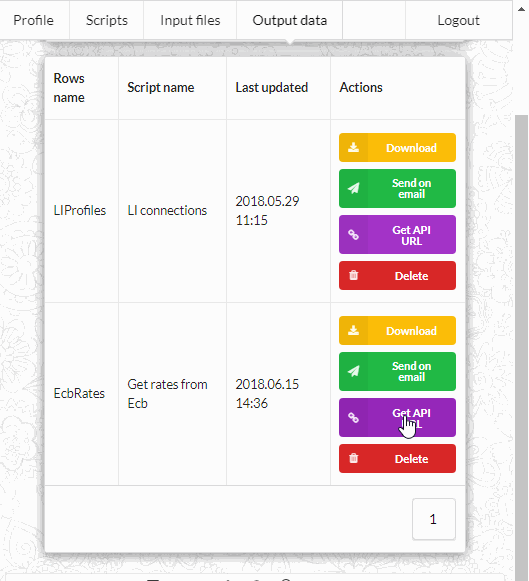This screenshot has height=581, width=529.
Task: Delete the EcbRates rows
Action: point(397,459)
